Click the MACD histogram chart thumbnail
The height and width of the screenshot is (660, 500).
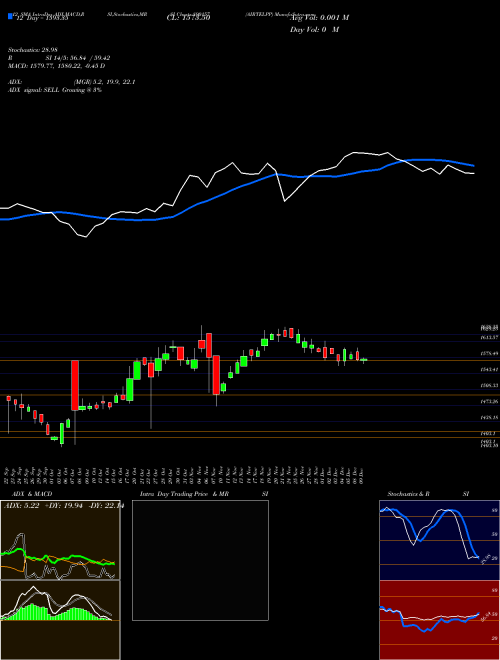tap(60, 620)
